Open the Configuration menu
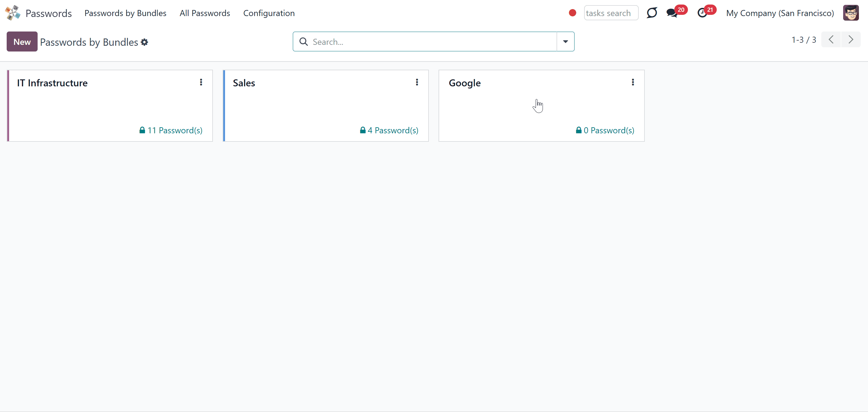Viewport: 868px width, 412px height. coord(269,13)
